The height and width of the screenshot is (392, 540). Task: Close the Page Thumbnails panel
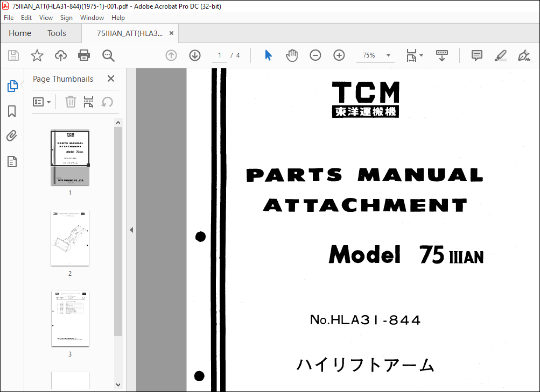111,79
